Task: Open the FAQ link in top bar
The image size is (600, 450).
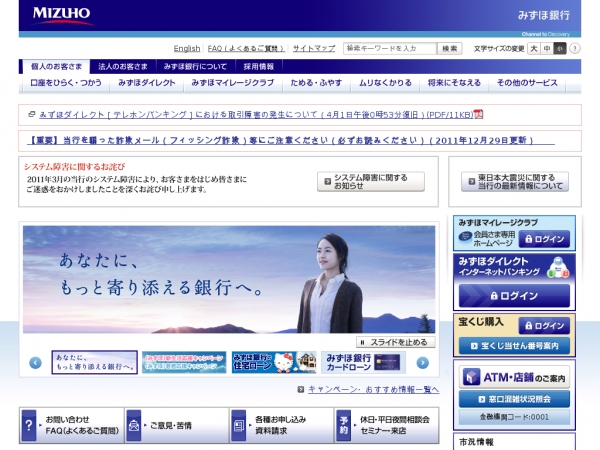Action: (246, 49)
